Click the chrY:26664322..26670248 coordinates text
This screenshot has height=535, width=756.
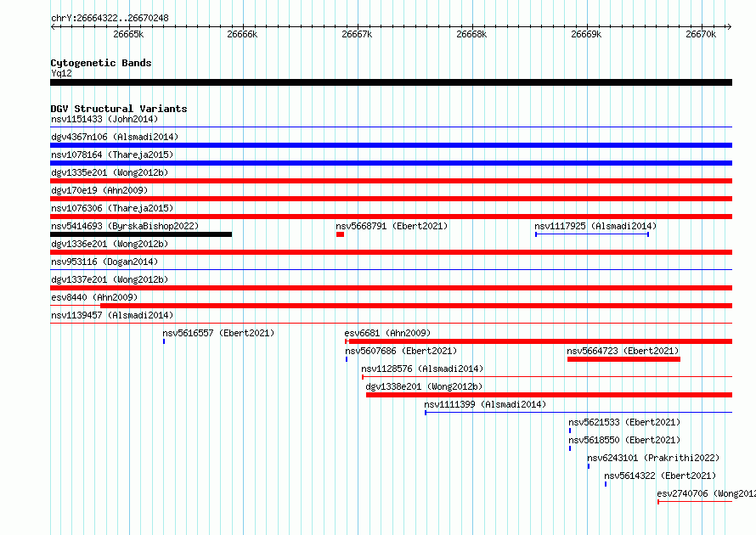(110, 18)
